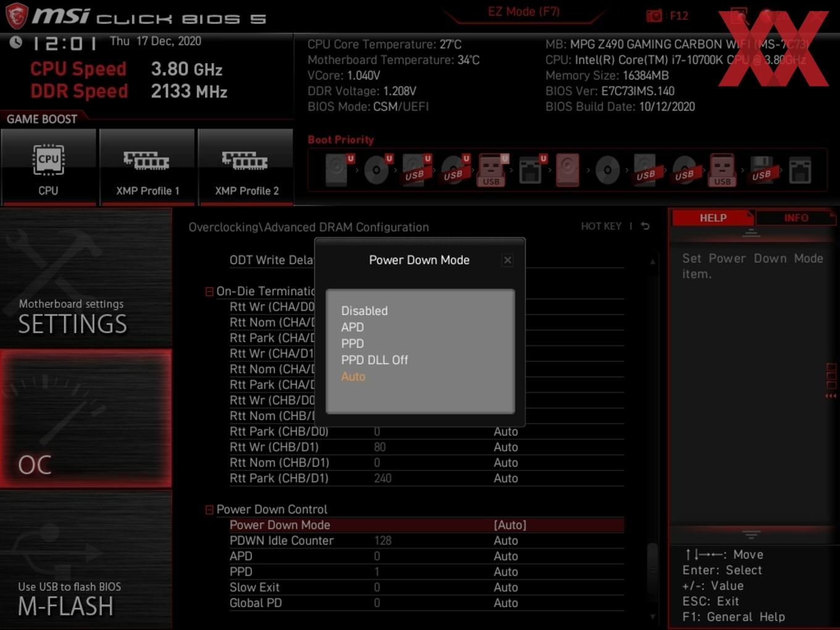840x630 pixels.
Task: Collapse the On-Die Termination section
Action: point(209,292)
